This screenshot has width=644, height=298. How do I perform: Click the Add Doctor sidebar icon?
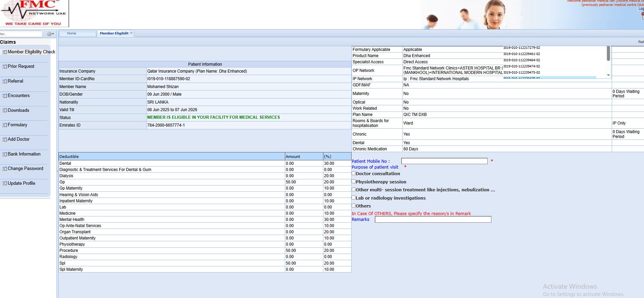tap(4, 139)
